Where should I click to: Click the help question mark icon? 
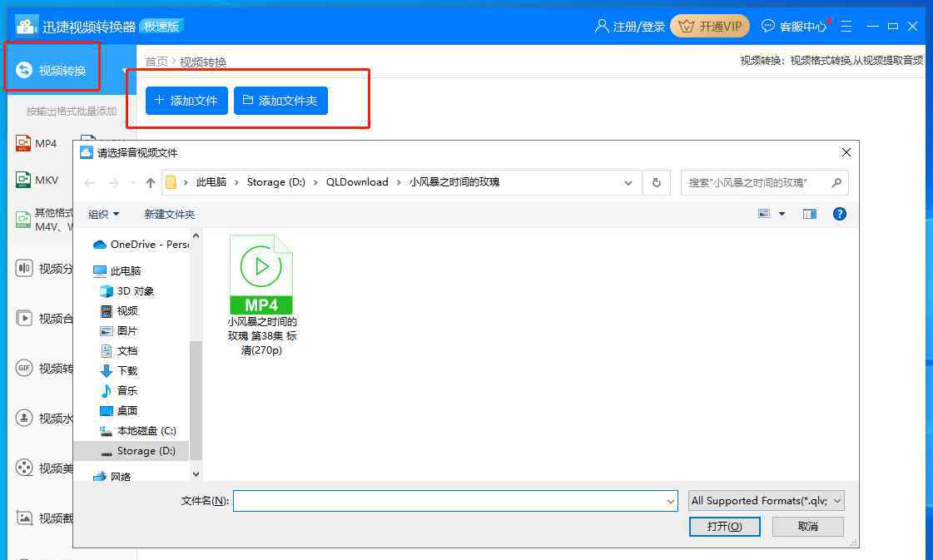(839, 214)
